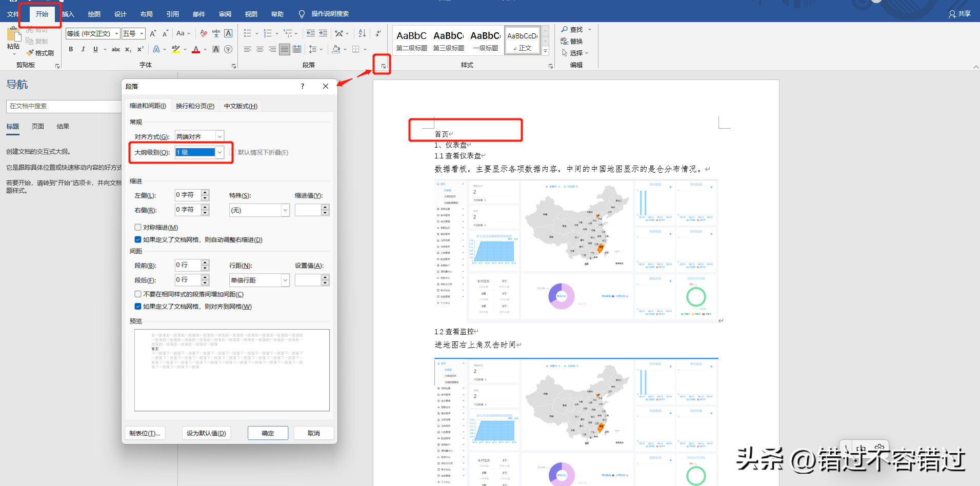Image resolution: width=980 pixels, height=486 pixels.
Task: Toggle Italic formatting in ribbon
Action: (83, 49)
